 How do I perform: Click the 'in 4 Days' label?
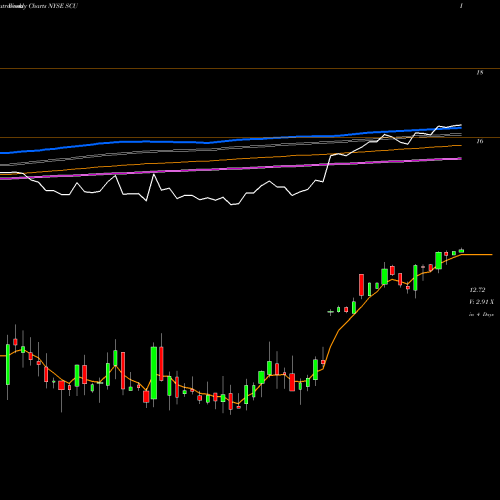click(481, 314)
